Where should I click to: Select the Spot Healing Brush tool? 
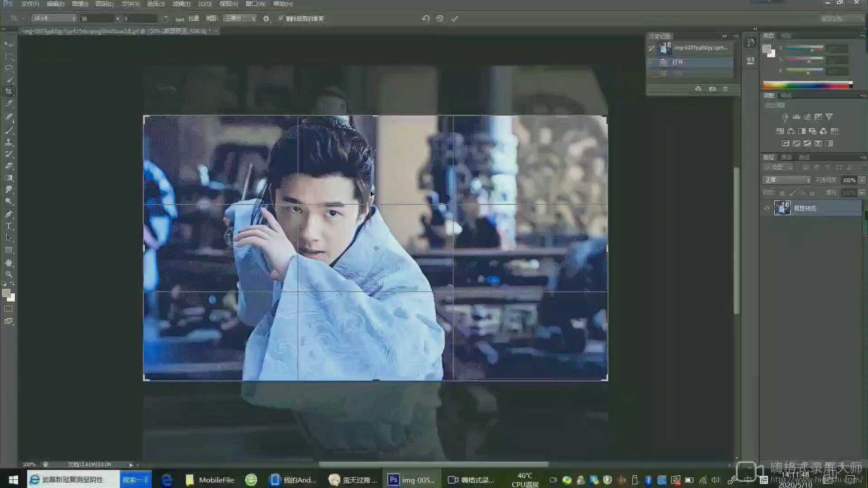9,117
